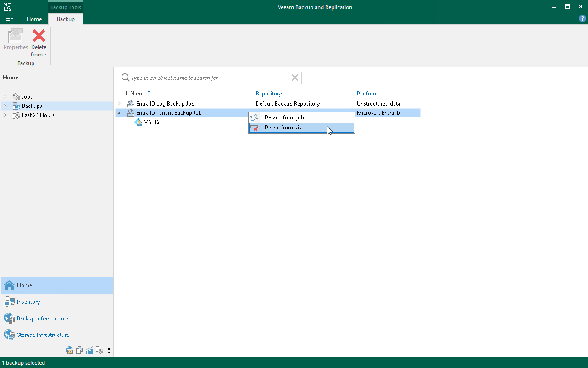Click the navigation overflow chevron button
The height and width of the screenshot is (368, 588).
pyautogui.click(x=109, y=351)
